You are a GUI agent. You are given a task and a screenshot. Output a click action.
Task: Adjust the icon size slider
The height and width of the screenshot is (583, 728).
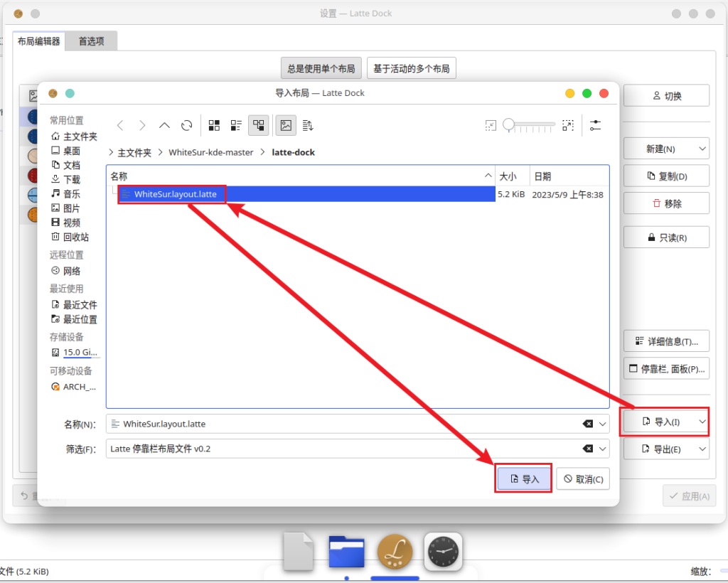529,125
